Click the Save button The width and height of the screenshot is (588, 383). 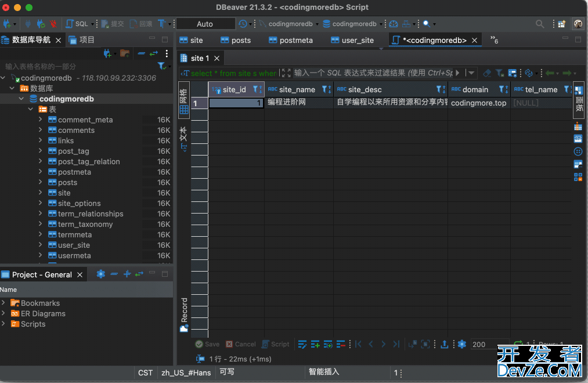[x=207, y=344]
